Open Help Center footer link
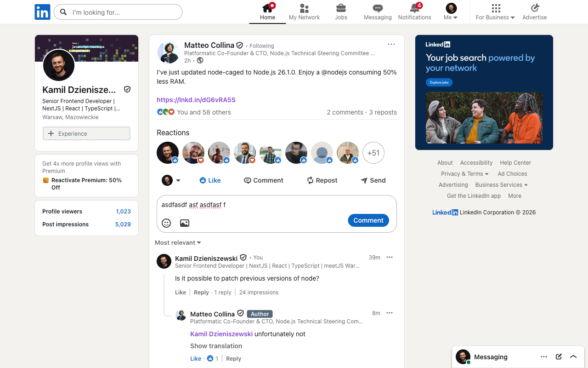This screenshot has height=368, width=588. [x=515, y=163]
